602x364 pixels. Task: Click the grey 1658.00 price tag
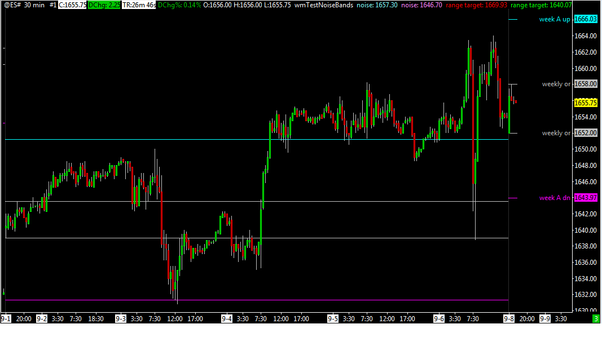(586, 84)
